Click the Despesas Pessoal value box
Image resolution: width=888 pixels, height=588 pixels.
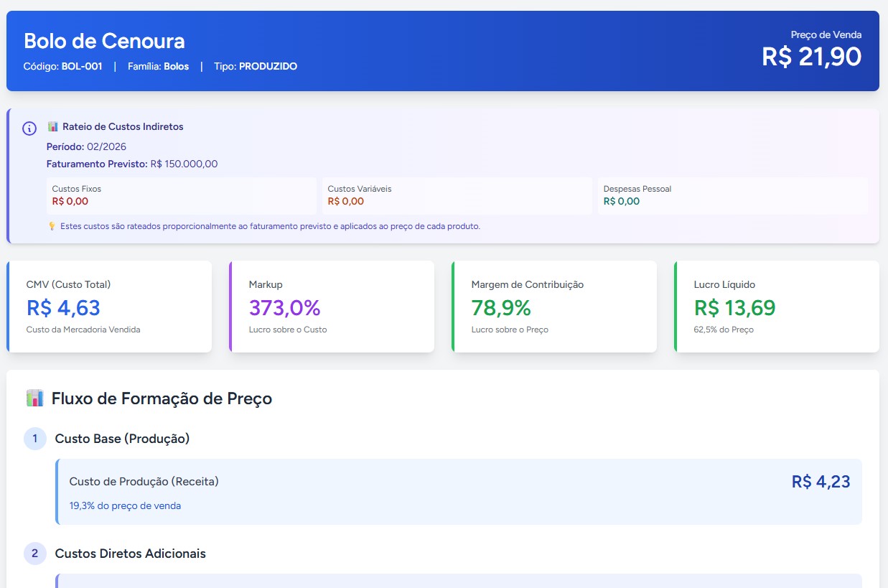tap(732, 195)
